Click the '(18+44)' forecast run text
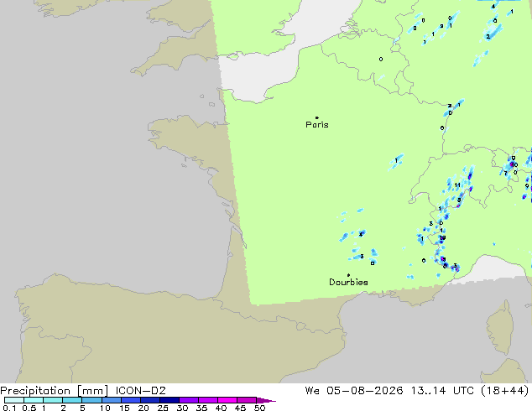The width and height of the screenshot is (532, 411). tap(505, 391)
